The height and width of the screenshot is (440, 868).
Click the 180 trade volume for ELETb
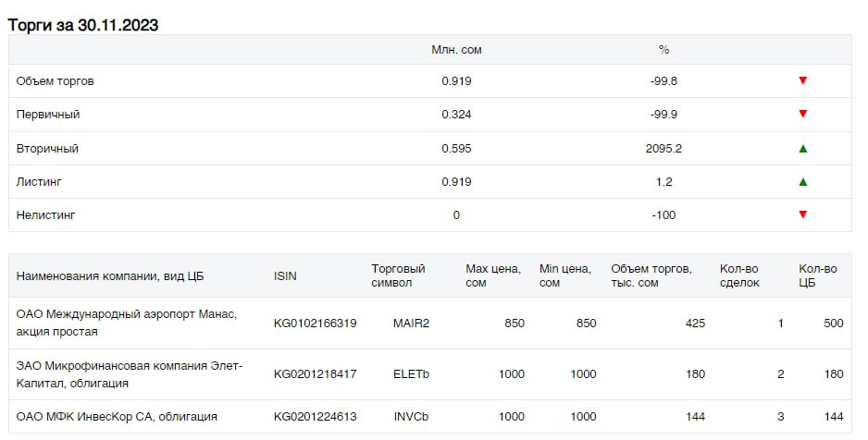pos(695,374)
